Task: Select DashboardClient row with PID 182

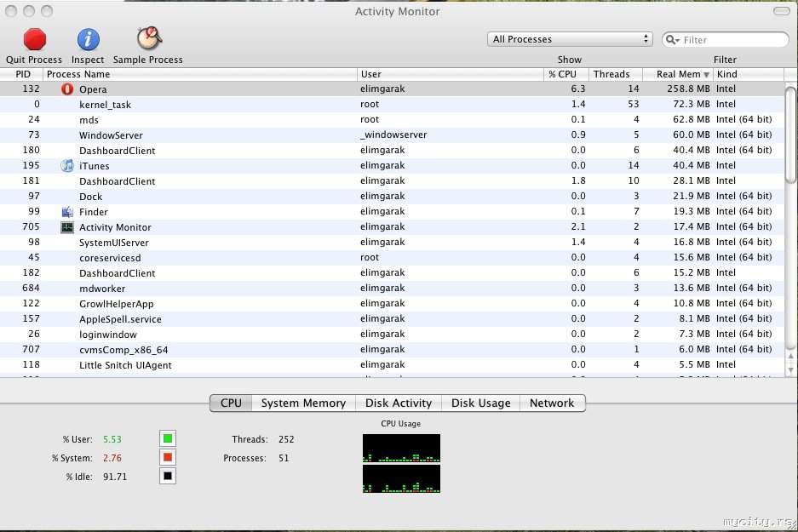Action: (392, 272)
